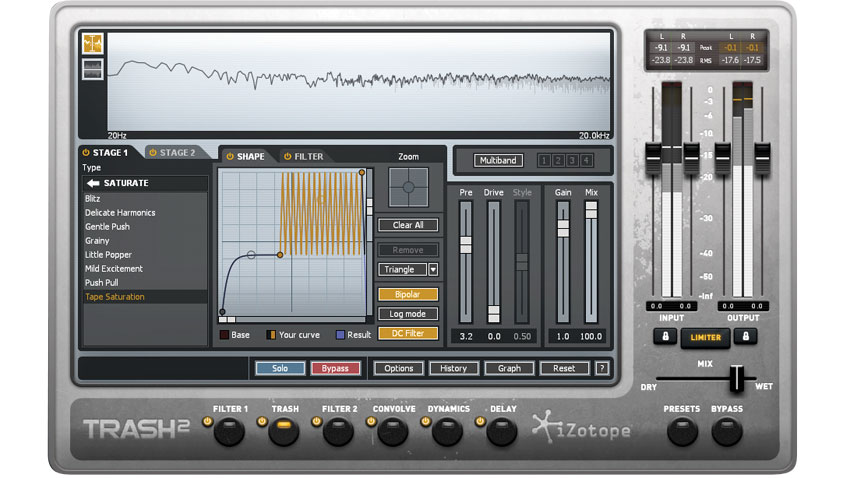Image resolution: width=850 pixels, height=478 pixels.
Task: Toggle the Convolve module power icon
Action: [371, 421]
